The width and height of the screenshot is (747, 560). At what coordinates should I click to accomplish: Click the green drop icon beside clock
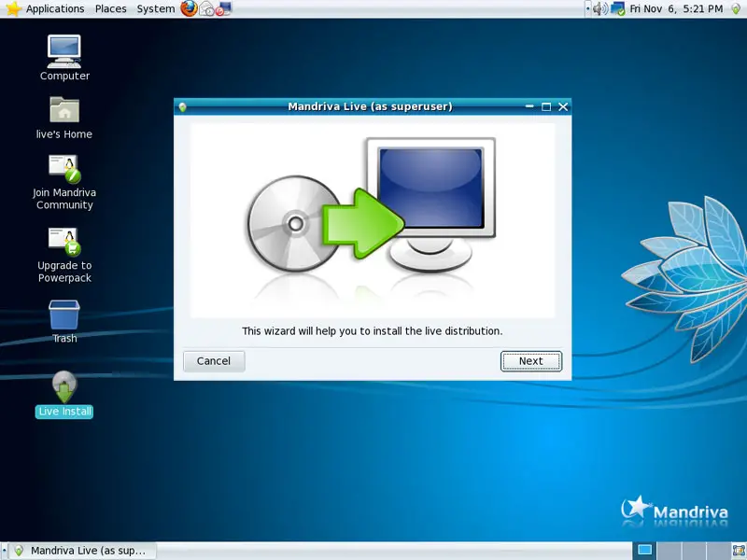coord(736,8)
